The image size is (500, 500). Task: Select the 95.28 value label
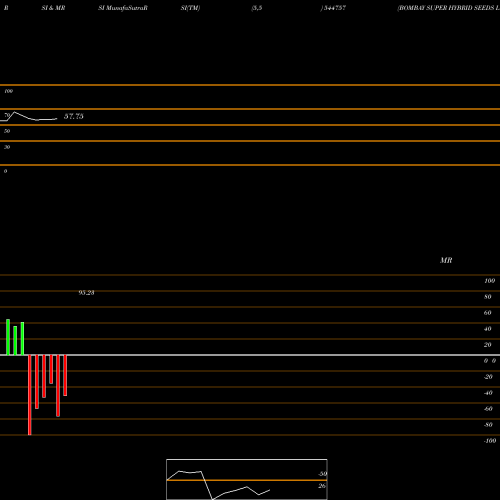[86, 293]
